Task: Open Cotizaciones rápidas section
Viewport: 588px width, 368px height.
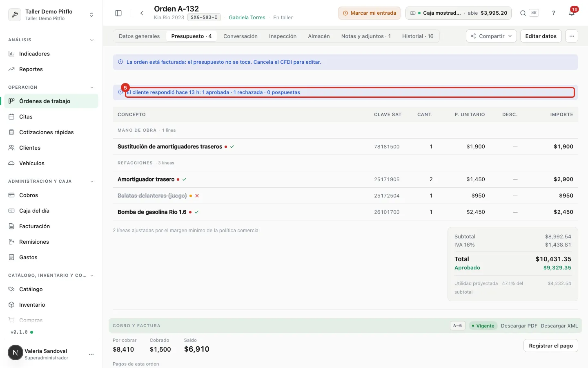Action: point(51,132)
